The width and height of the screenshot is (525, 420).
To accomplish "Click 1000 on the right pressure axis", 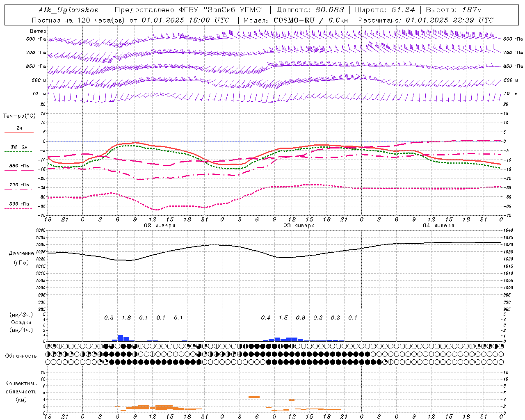I will [x=508, y=288].
